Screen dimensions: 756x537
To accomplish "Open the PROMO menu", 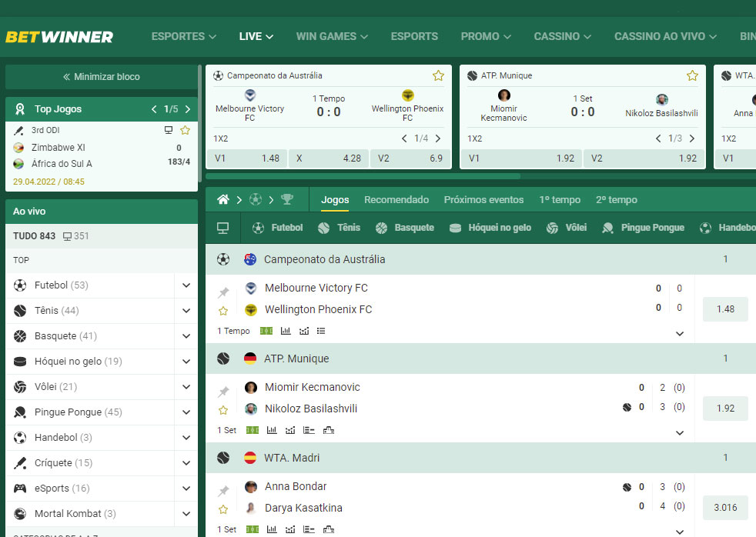I will point(486,37).
